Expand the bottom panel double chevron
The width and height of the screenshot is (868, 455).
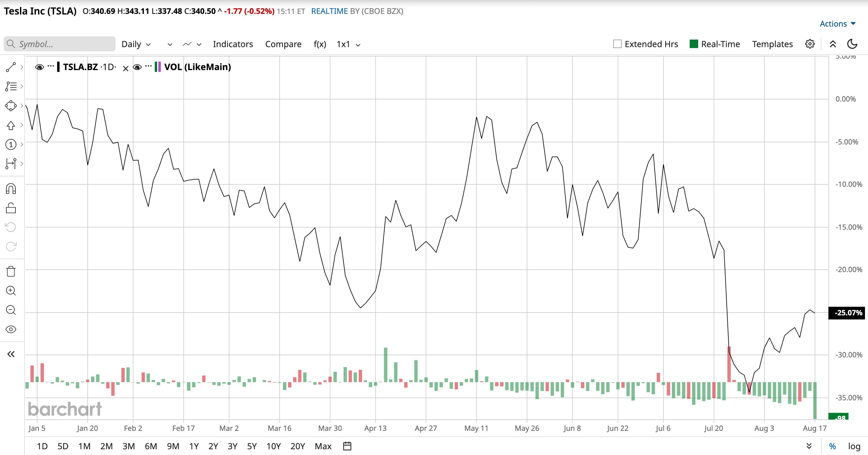click(x=809, y=446)
